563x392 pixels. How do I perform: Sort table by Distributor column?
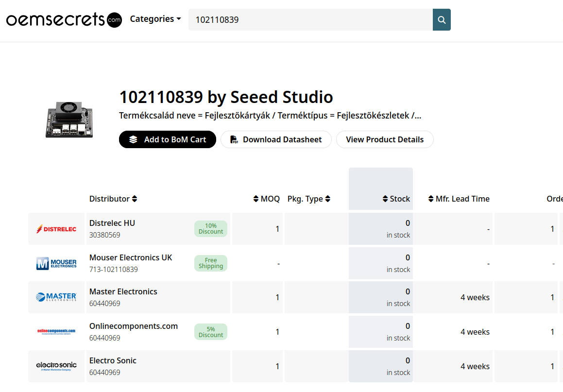113,199
